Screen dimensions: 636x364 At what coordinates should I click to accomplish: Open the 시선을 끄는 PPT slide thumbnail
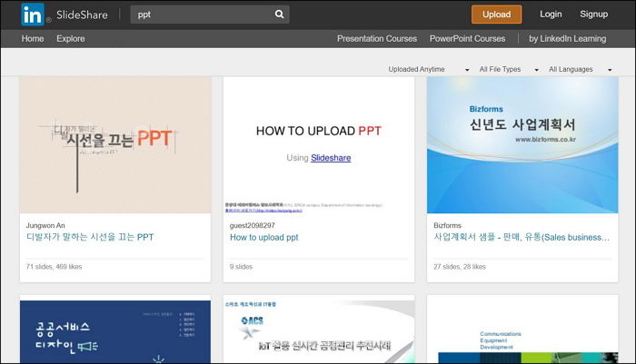(x=115, y=145)
